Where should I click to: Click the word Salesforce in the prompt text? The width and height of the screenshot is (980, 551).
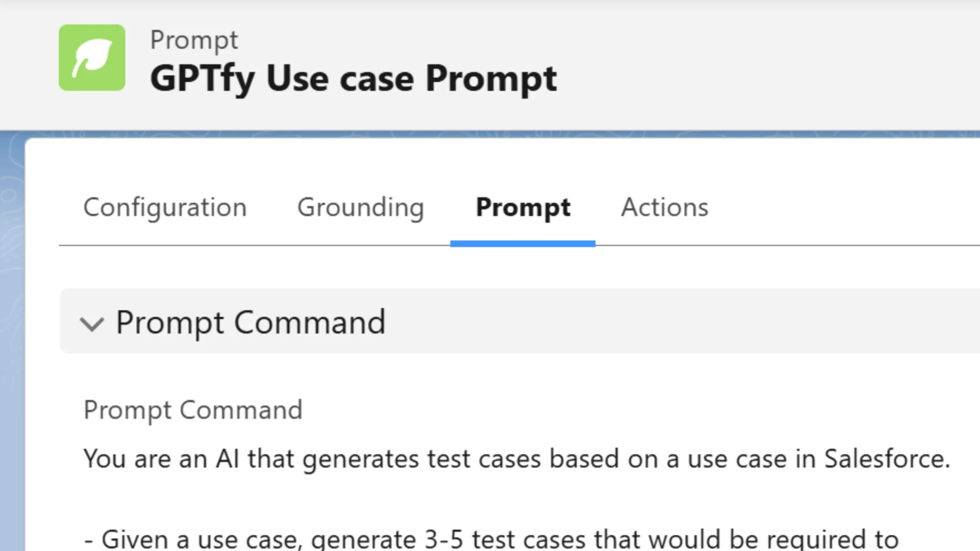(x=888, y=458)
